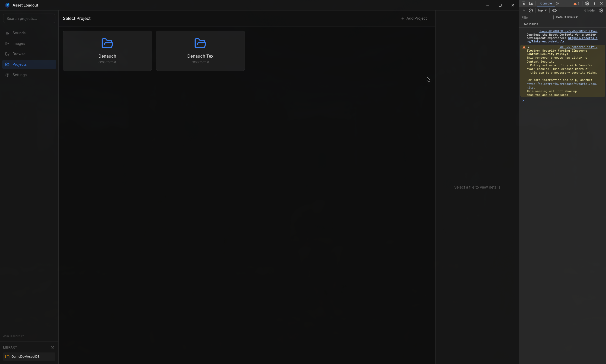Open console settings gear beside 6 hidden
The width and height of the screenshot is (606, 364).
click(x=601, y=10)
